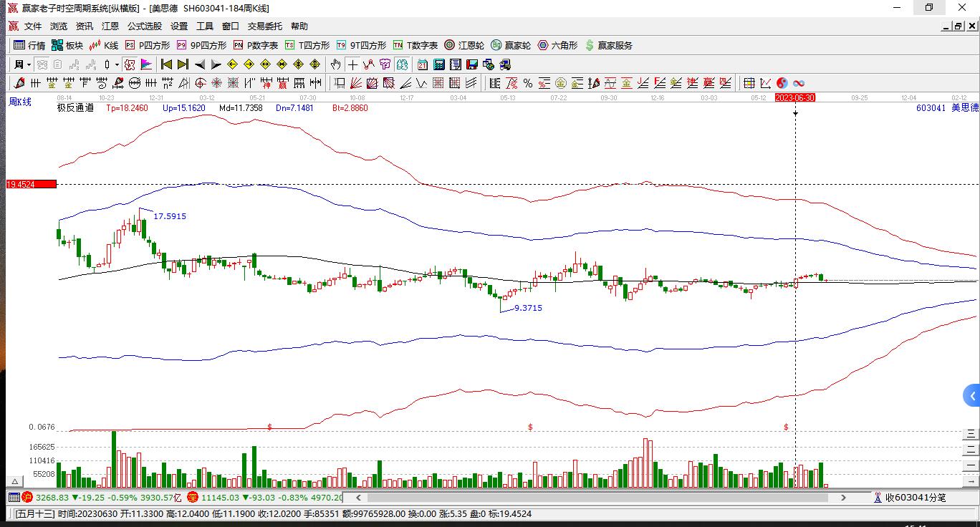Screen dimensions: 980x527
Task: Open the 文件 menu
Action: [x=33, y=26]
